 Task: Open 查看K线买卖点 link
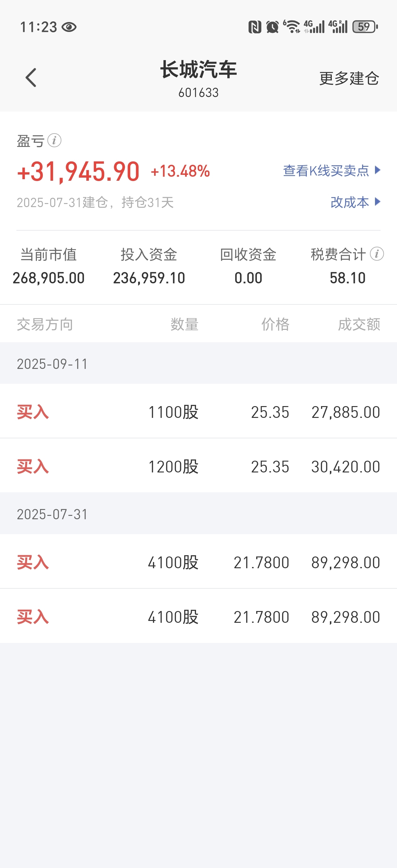click(326, 171)
